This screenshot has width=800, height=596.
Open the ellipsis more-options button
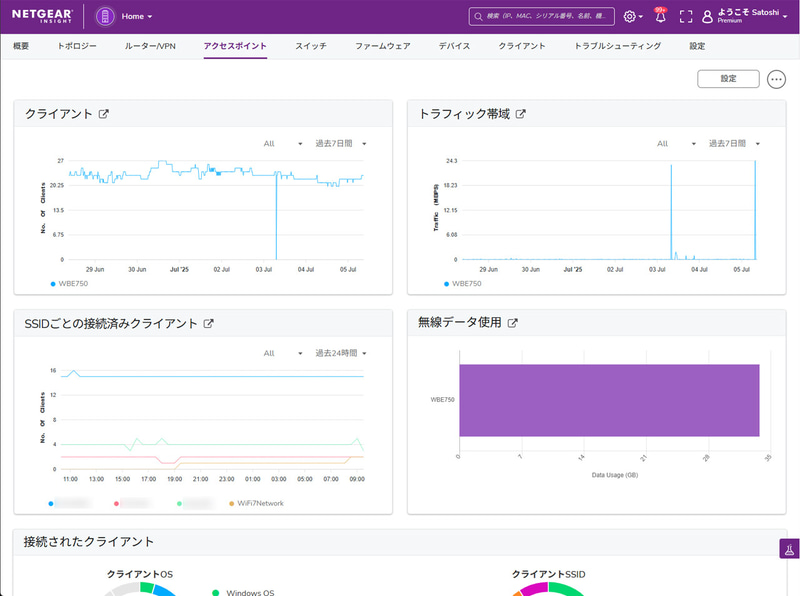777,79
